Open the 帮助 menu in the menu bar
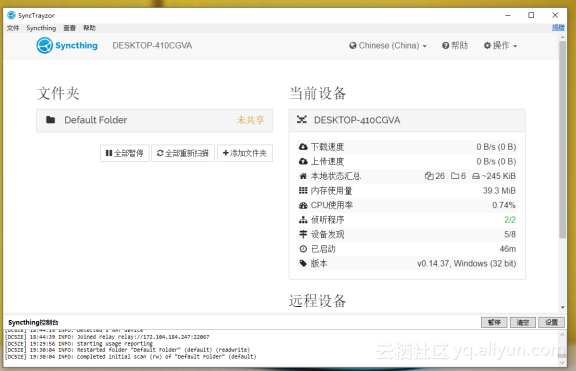The height and width of the screenshot is (371, 576). [x=89, y=28]
